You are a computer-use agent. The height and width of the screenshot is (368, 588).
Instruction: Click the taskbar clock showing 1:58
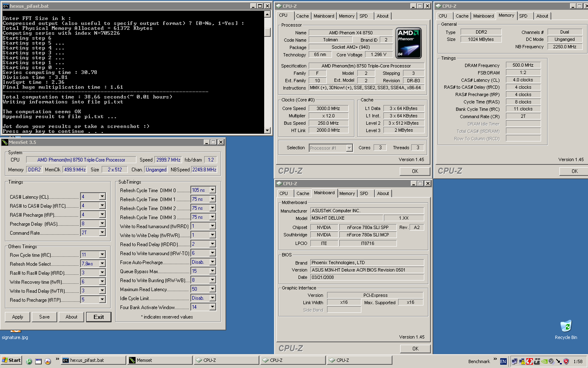[x=578, y=361]
